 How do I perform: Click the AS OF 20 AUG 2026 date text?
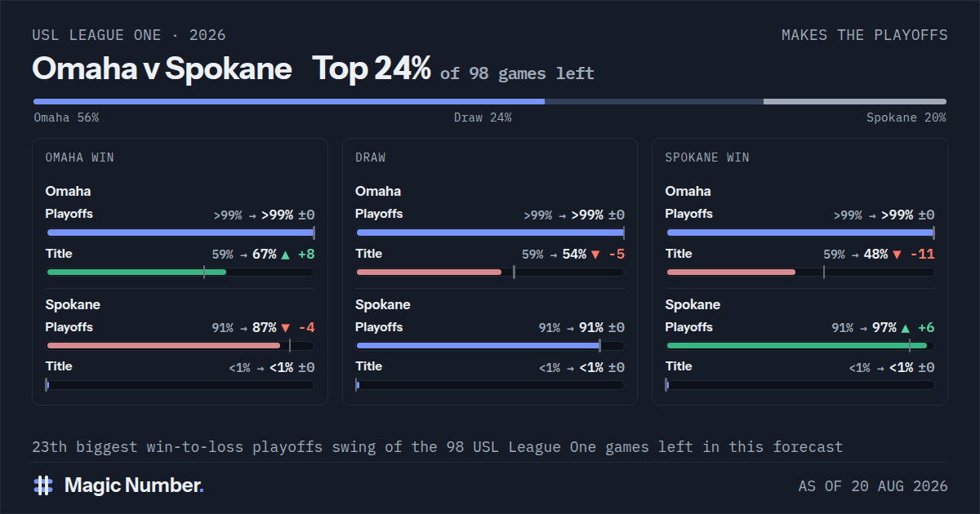873,486
